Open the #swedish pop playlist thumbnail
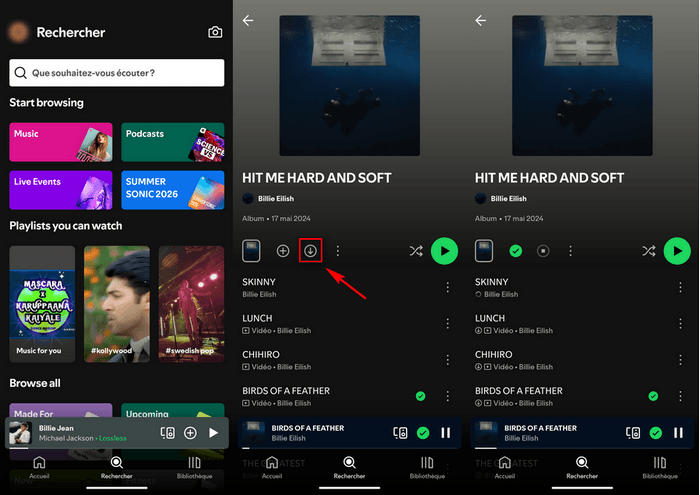Viewport: 700px width, 495px height. pos(192,304)
